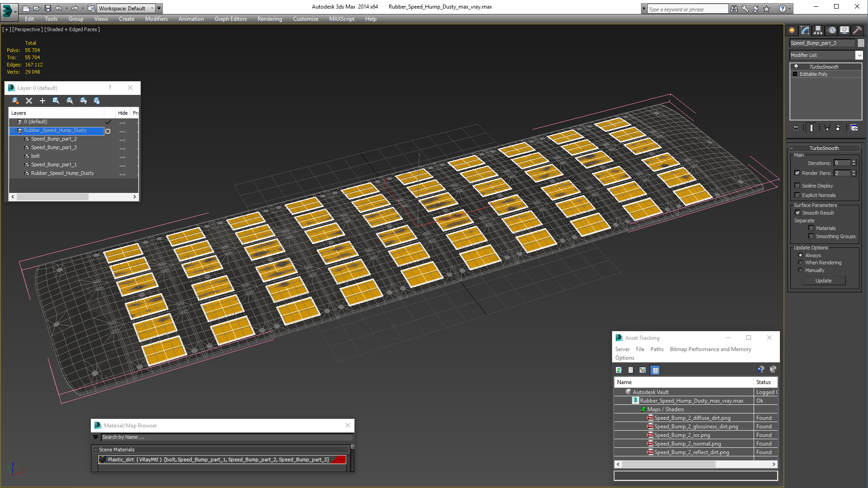Click the Redo arrow icon
Screen dimensions: 868x488
(75, 8)
